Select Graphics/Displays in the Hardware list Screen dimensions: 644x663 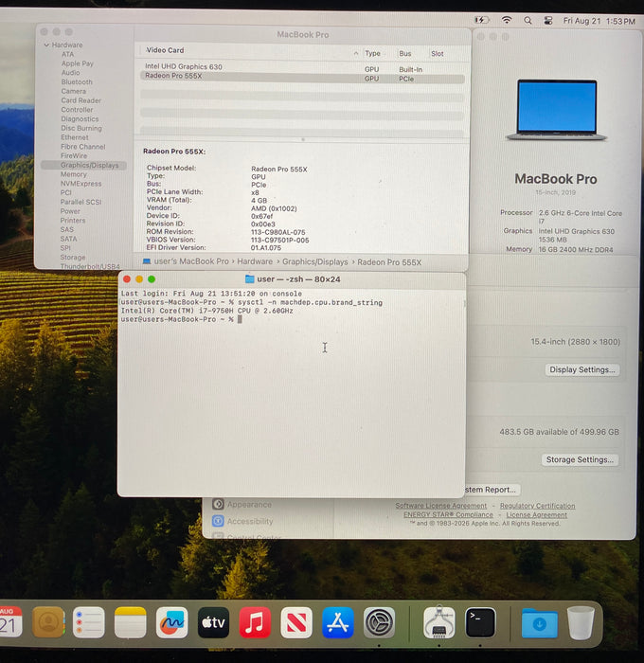point(83,165)
